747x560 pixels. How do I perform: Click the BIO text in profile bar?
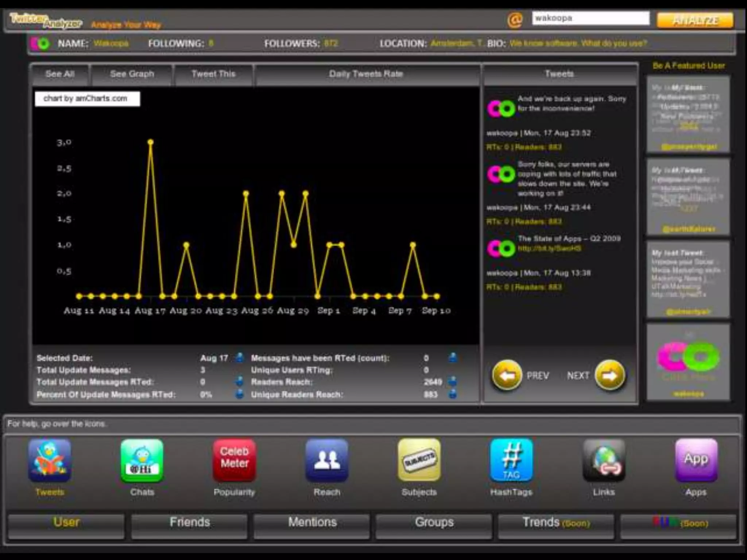pyautogui.click(x=578, y=43)
